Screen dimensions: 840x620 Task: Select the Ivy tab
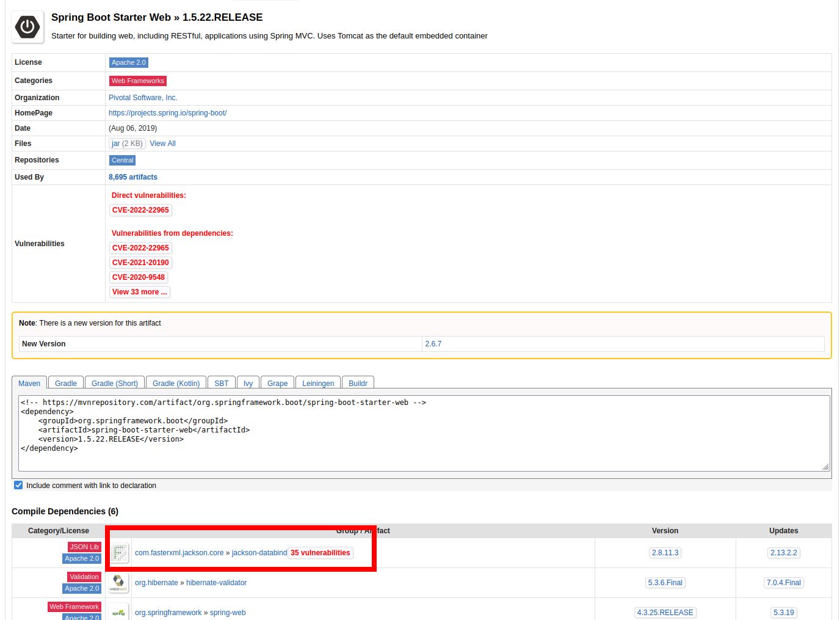tap(248, 383)
